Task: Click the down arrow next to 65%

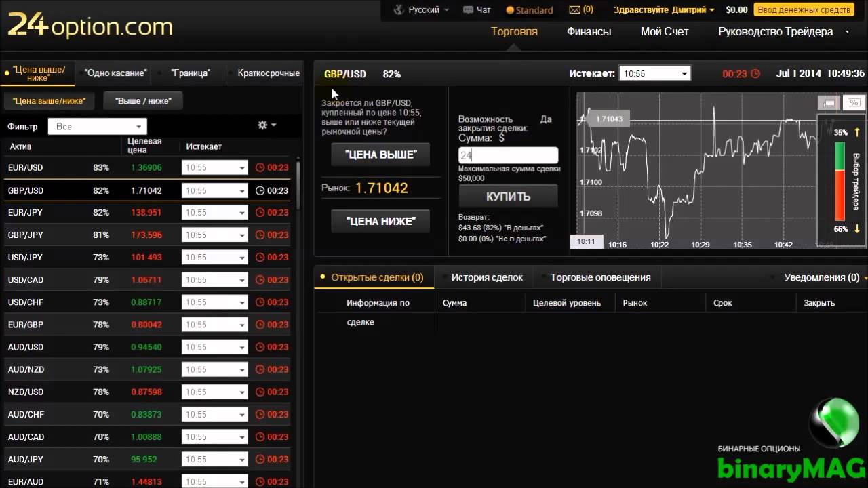Action: tap(857, 229)
